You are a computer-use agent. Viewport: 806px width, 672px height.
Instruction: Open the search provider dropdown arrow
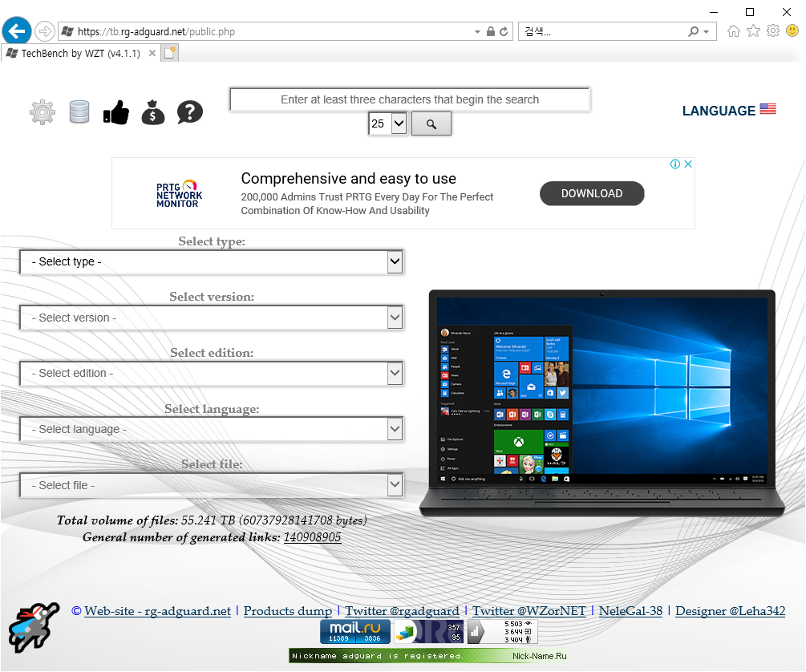(x=707, y=32)
